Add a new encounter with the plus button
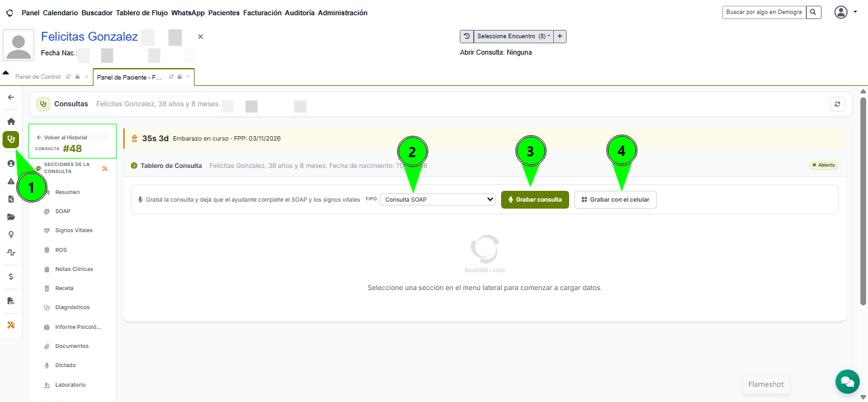868x402 pixels. tap(560, 36)
